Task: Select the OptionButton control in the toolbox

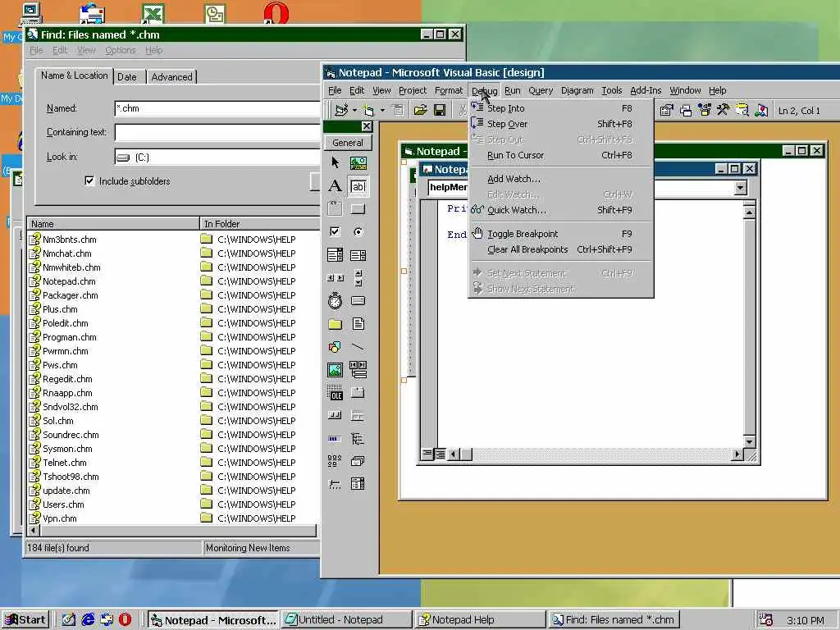Action: (x=358, y=231)
